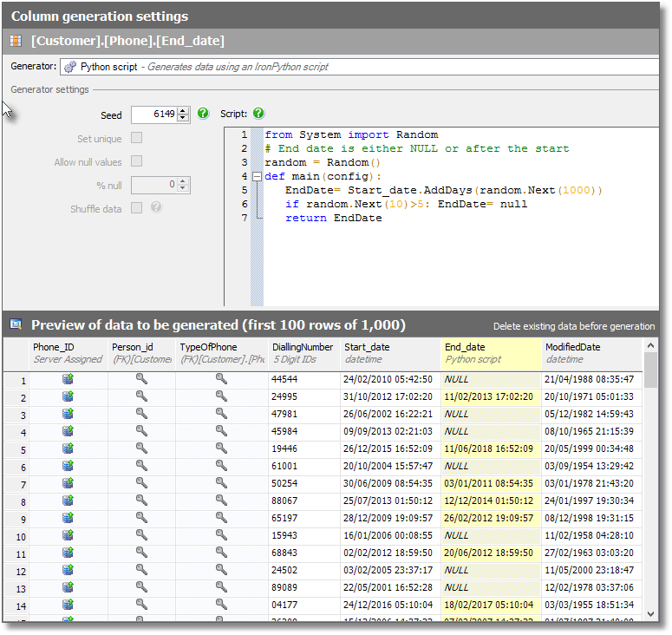Click the TypeOfPhone key icon in row 11

coord(221,553)
